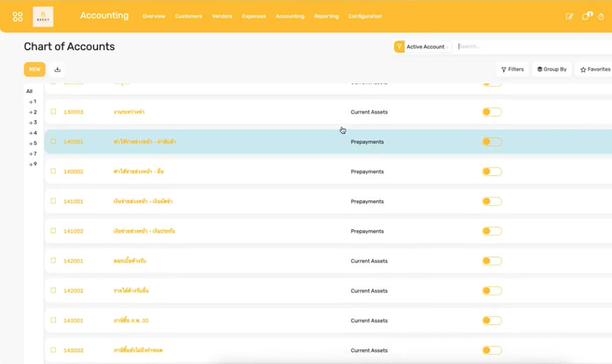Open the Group By dropdown
The height and width of the screenshot is (364, 612).
coord(551,69)
